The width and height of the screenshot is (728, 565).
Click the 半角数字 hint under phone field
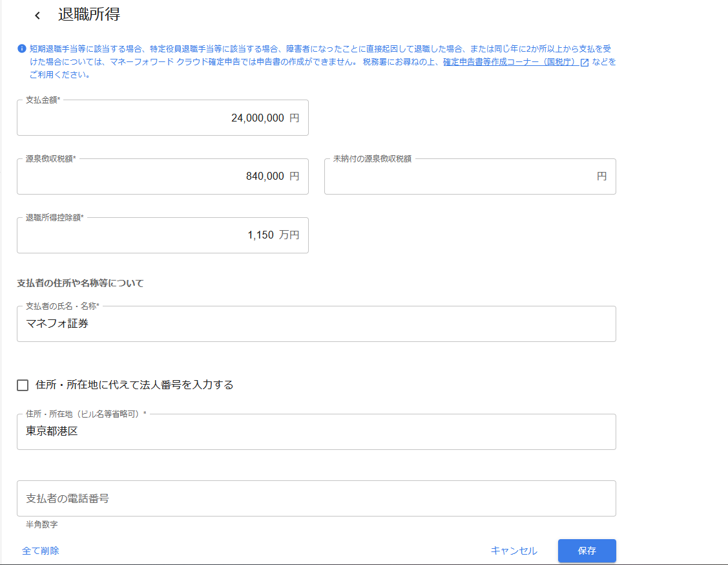[x=42, y=525]
